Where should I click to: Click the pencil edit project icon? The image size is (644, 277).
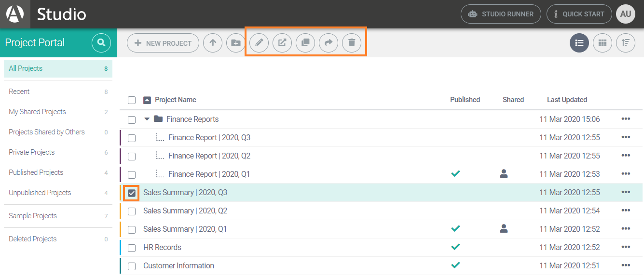(x=259, y=43)
